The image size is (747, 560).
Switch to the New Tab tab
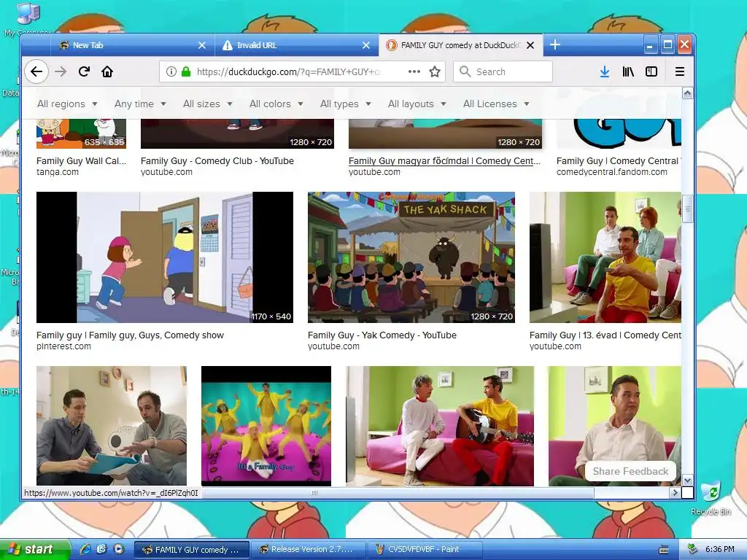(133, 45)
